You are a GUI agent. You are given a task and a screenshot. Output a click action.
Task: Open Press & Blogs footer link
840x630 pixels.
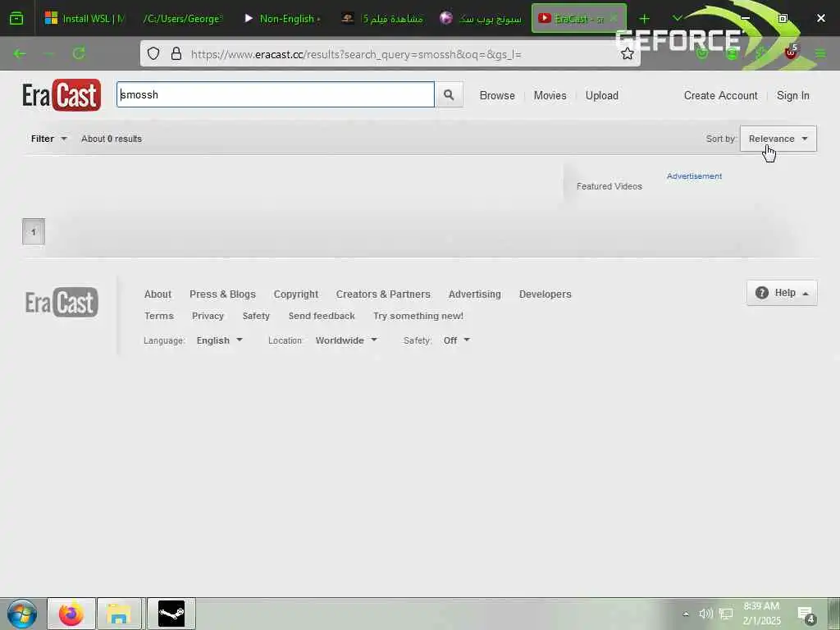point(222,294)
